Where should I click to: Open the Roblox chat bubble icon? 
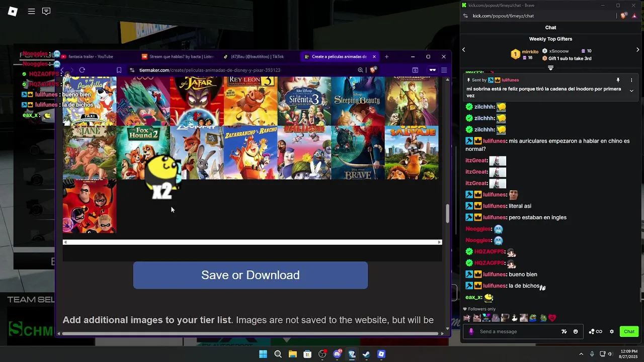click(46, 11)
